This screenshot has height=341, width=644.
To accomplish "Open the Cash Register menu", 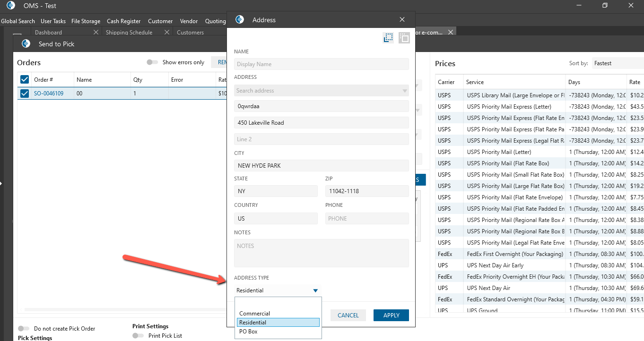I will (123, 21).
